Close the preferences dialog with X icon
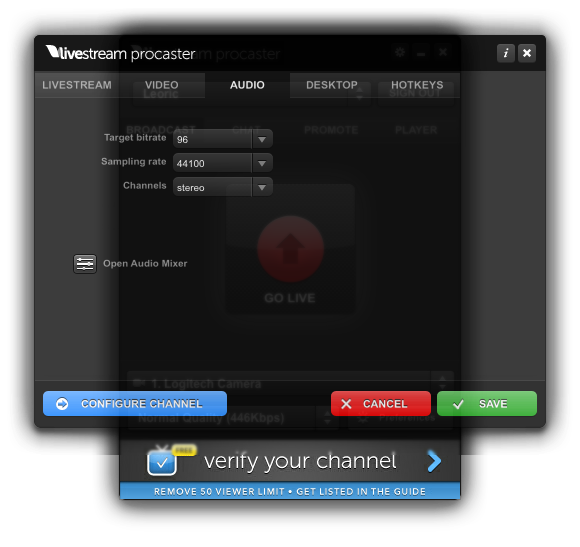The height and width of the screenshot is (547, 580). click(x=527, y=53)
